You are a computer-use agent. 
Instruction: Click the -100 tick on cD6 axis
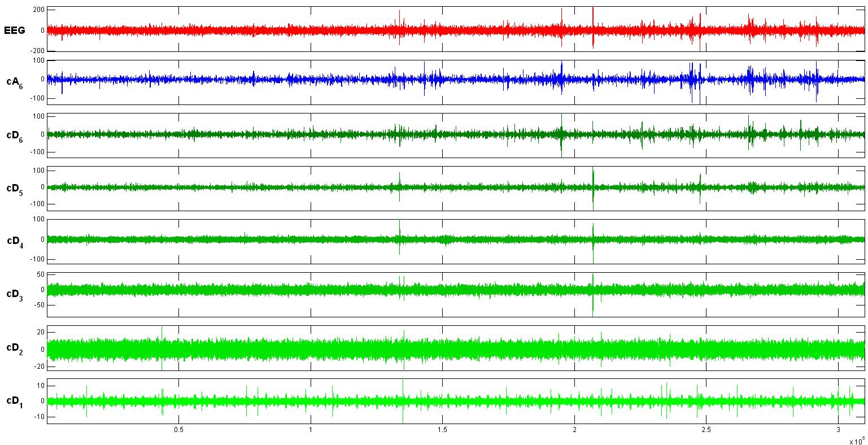(38, 152)
